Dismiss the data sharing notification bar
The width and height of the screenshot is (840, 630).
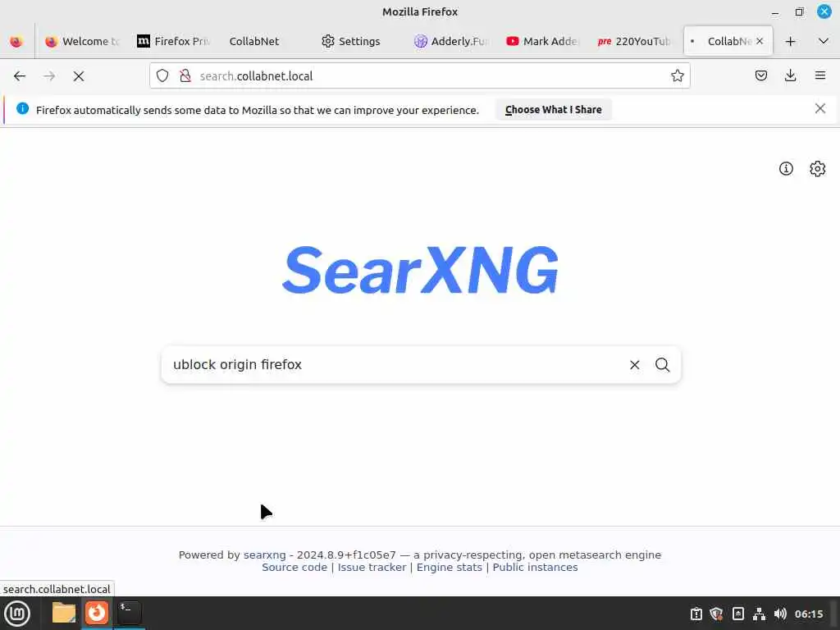point(819,109)
